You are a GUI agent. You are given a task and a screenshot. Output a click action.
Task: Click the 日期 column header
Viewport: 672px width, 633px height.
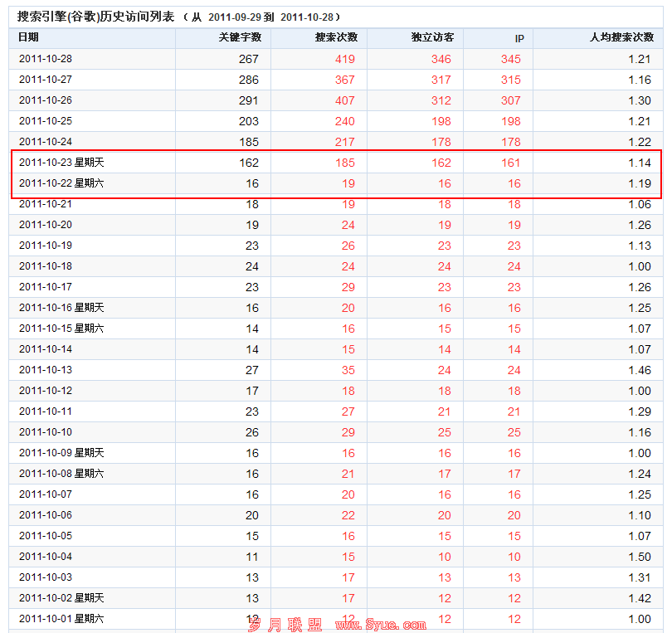pos(29,37)
